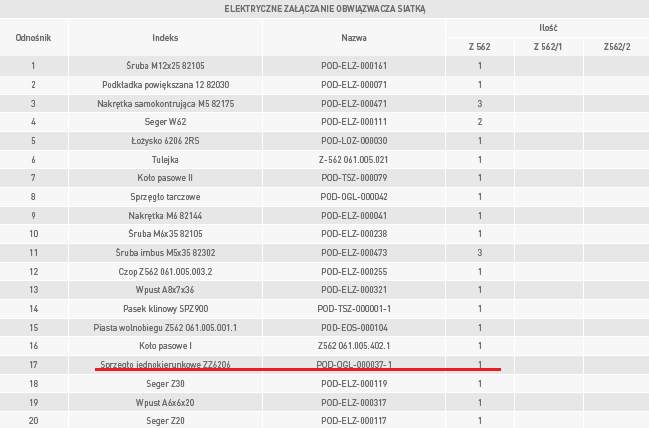Select the 'Śruba M12x25 82105' index cell
Viewport: 649px width, 428px height.
[165, 66]
